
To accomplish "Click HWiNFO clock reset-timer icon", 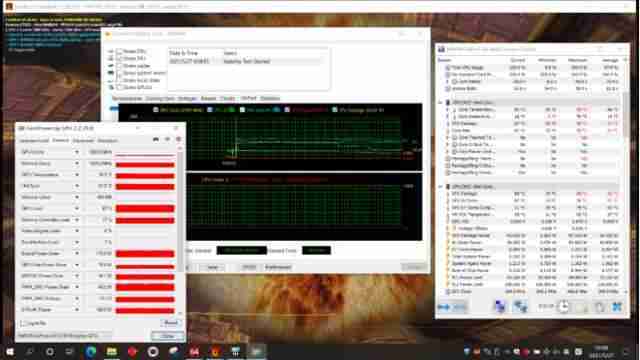I will [564, 306].
